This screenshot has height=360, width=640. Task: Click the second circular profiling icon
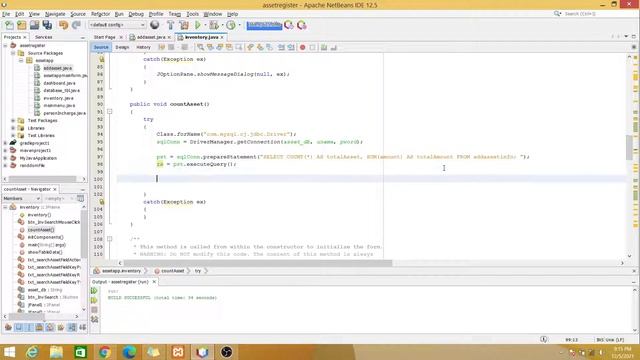[x=302, y=25]
